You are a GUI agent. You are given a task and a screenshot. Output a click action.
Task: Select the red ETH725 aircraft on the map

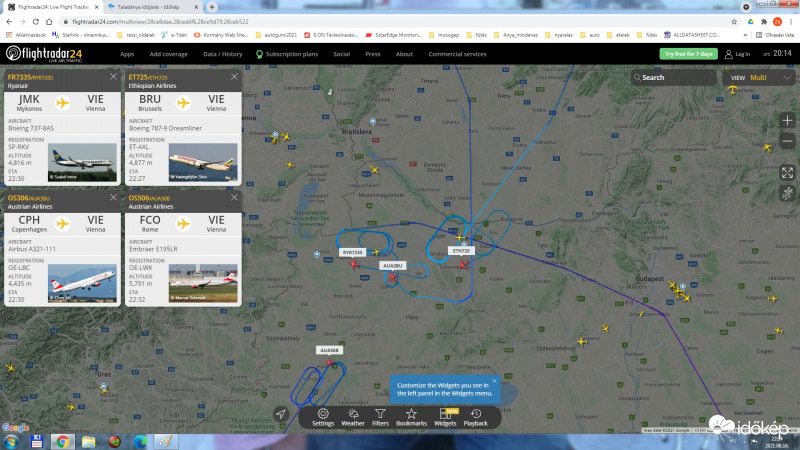463,264
